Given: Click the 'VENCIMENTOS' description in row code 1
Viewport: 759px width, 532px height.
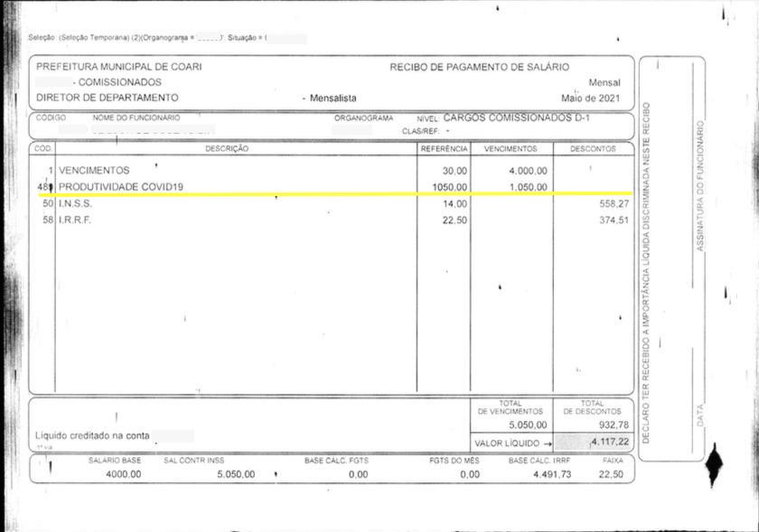Looking at the screenshot, I should pos(94,171).
